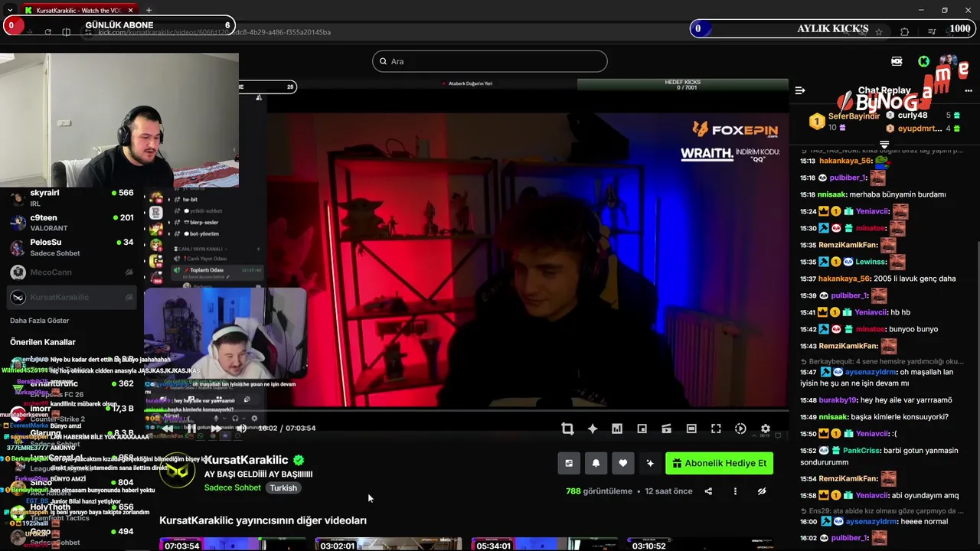Open the 07:03:54 video thumbnail
This screenshot has width=980, height=551.
pyautogui.click(x=232, y=544)
